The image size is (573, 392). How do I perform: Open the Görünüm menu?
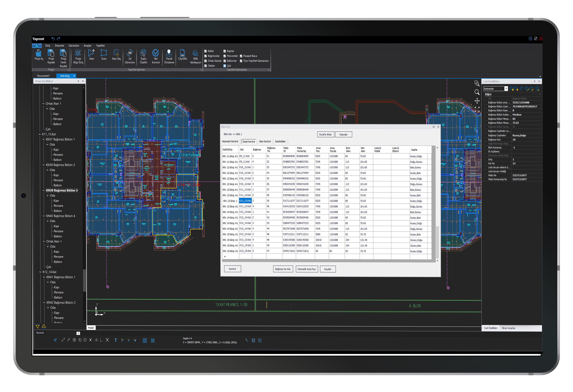pos(74,46)
